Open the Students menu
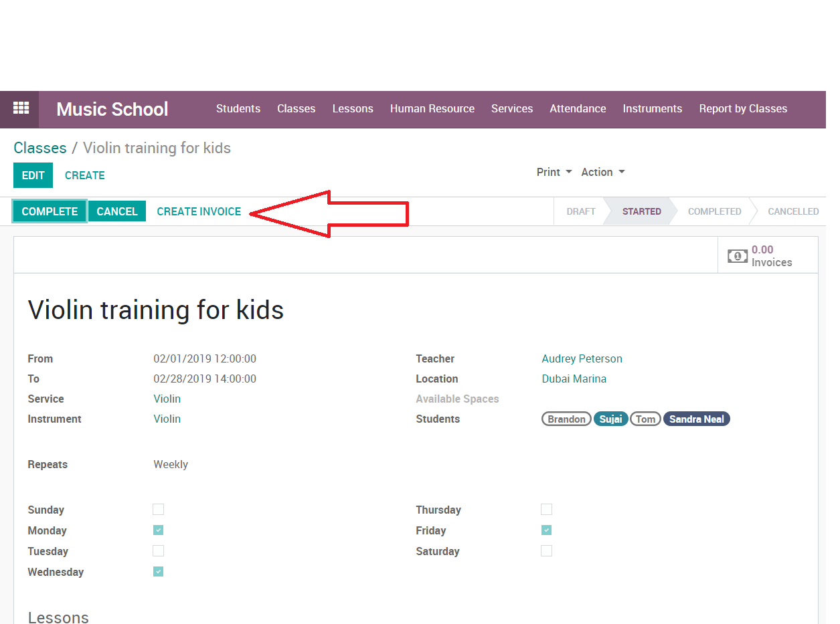 [x=238, y=108]
